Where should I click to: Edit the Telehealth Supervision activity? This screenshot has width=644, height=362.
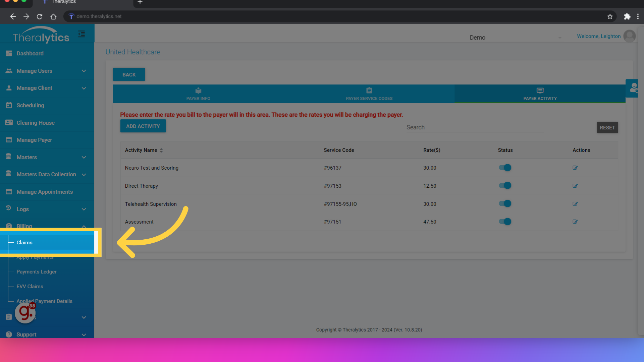[575, 204]
